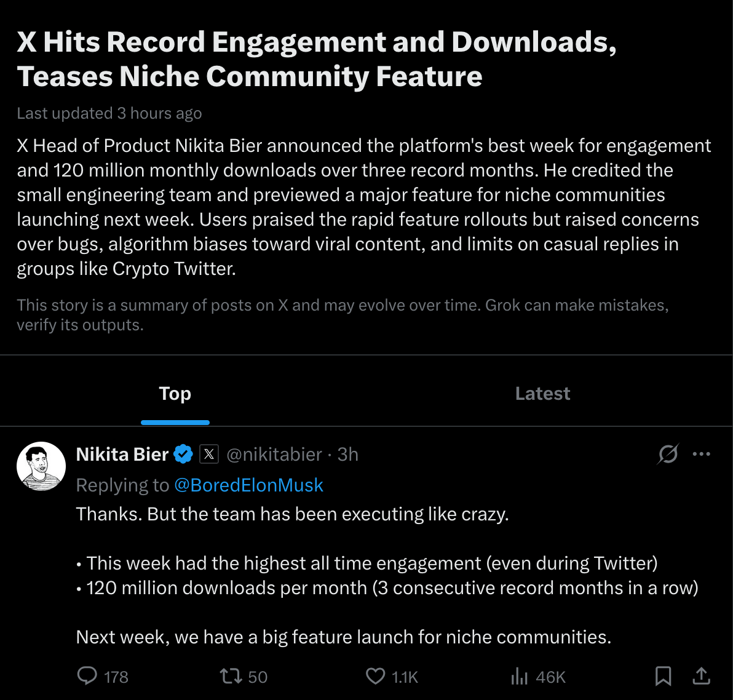Open the more options menu on the post

701,454
